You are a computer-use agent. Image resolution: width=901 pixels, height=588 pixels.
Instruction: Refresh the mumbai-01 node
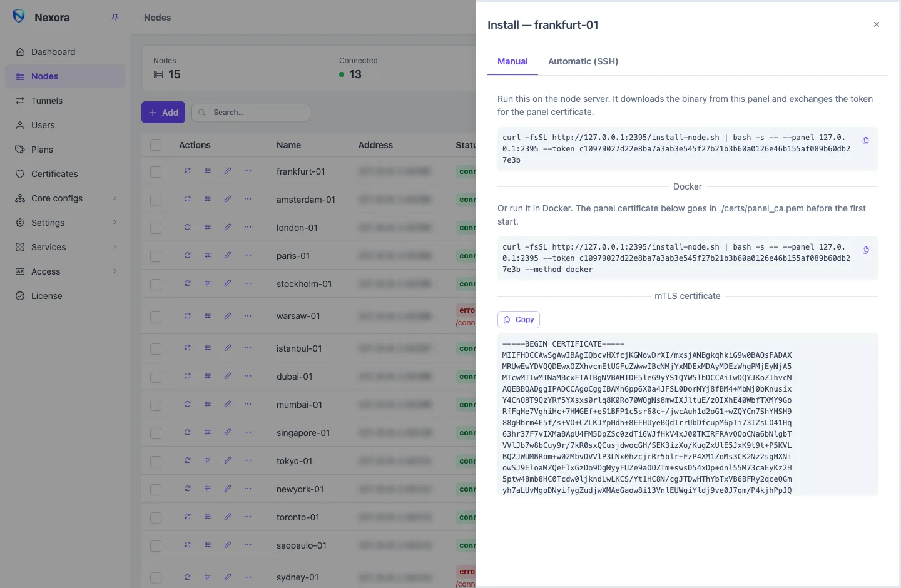tap(188, 404)
